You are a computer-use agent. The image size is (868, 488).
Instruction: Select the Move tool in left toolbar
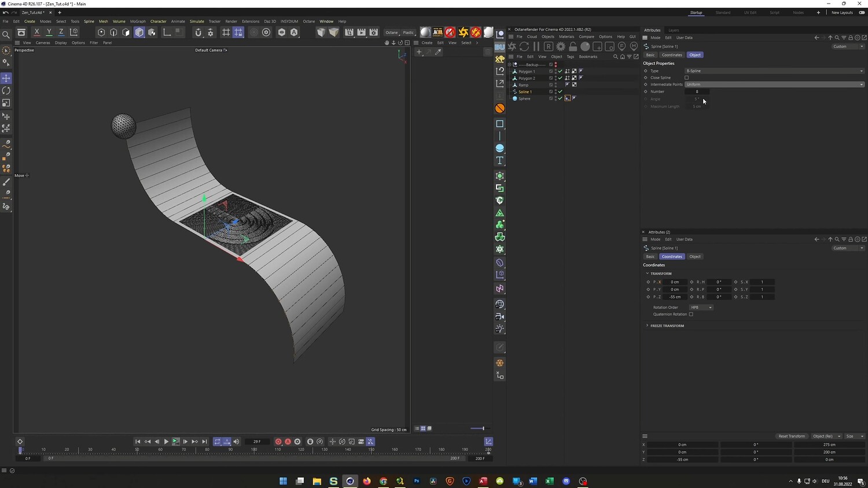coord(6,78)
